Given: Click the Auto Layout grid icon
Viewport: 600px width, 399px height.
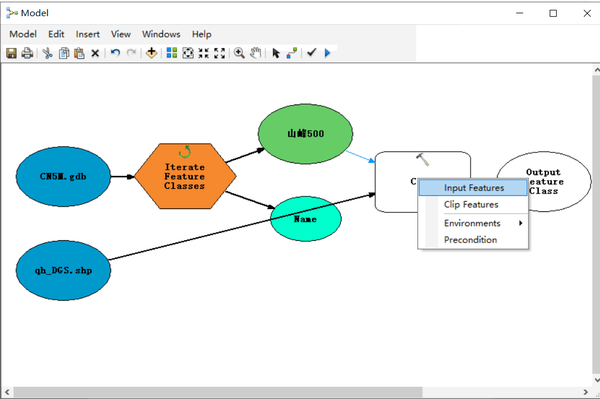Looking at the screenshot, I should tap(172, 53).
